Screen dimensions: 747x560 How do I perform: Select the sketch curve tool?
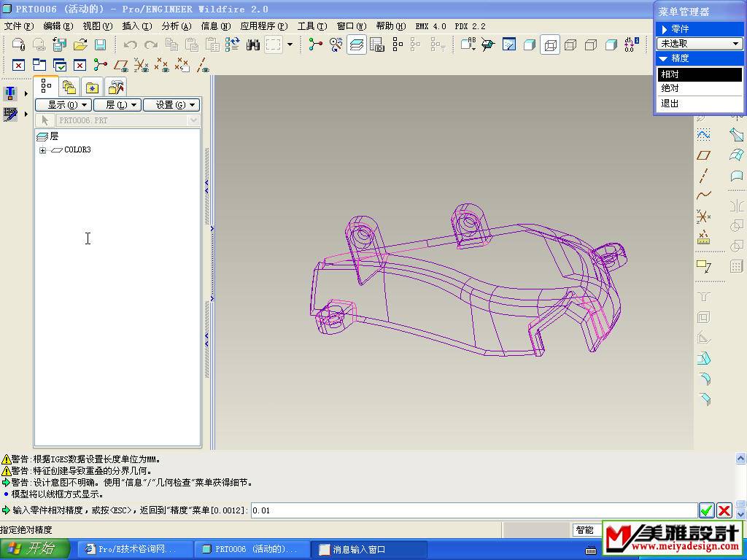pyautogui.click(x=703, y=135)
